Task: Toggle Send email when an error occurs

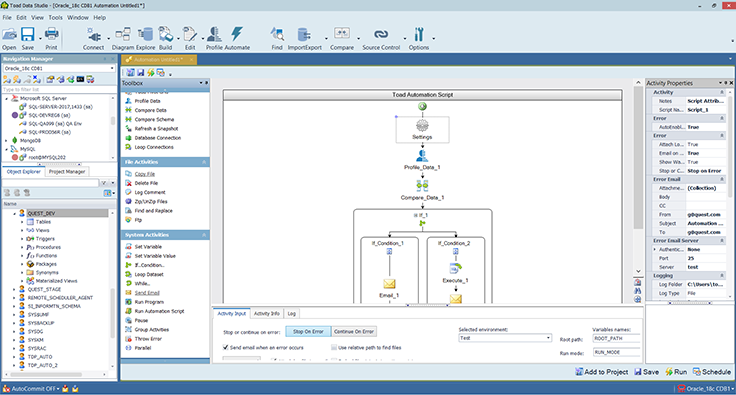Action: 225,348
